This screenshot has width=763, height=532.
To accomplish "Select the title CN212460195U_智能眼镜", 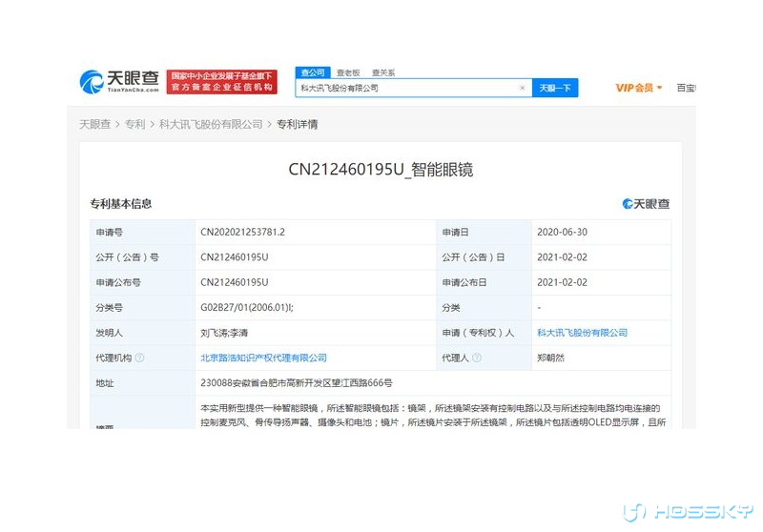I will [x=381, y=169].
